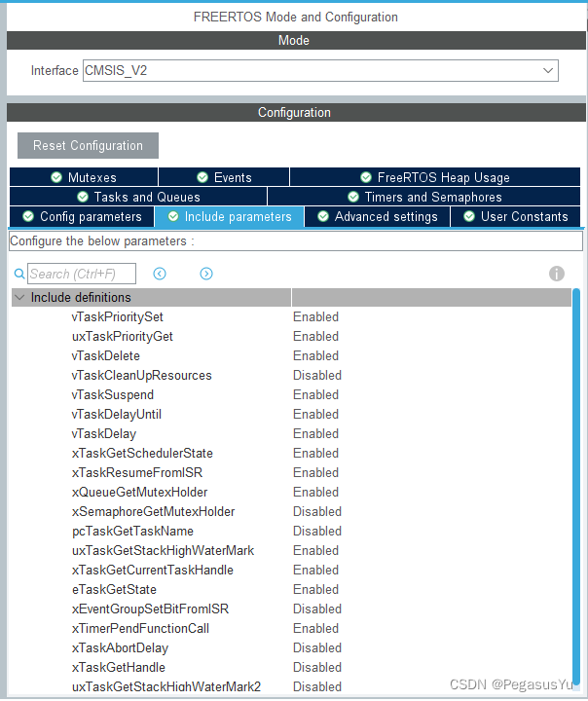Change vTaskPrioritySet Enabled value
The width and height of the screenshot is (588, 701).
coord(315,317)
